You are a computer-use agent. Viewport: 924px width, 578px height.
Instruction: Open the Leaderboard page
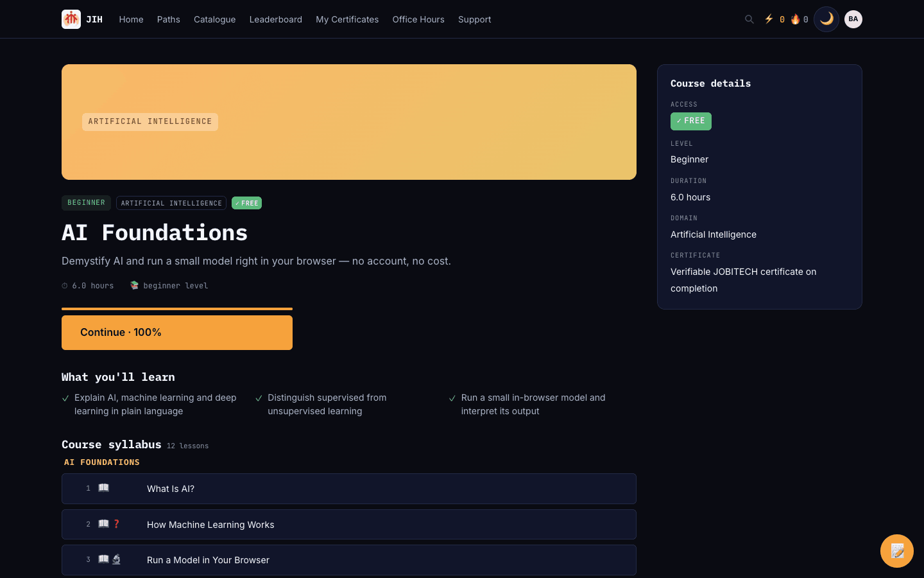276,19
